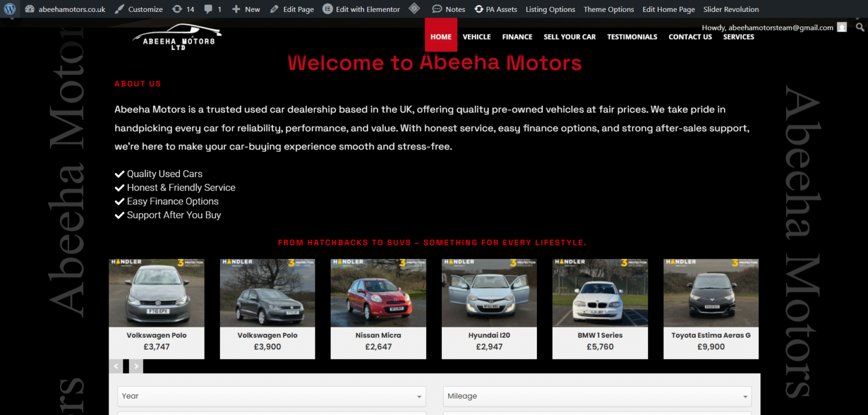Click the Support After You Buy item
This screenshot has height=415, width=868.
coord(168,215)
